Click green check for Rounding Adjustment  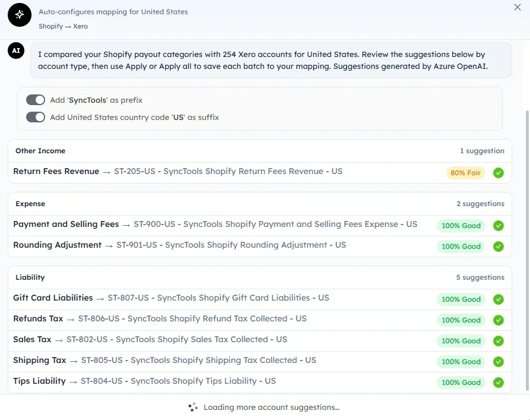coord(499,247)
